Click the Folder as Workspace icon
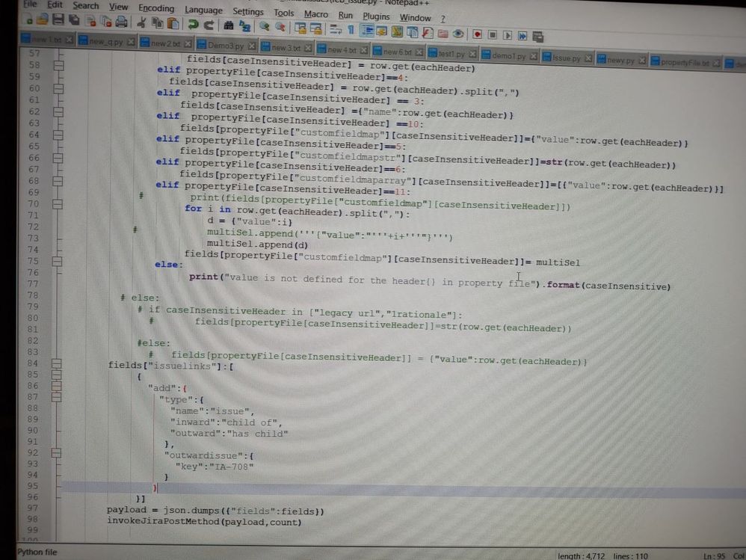This screenshot has width=746, height=560. 443,34
